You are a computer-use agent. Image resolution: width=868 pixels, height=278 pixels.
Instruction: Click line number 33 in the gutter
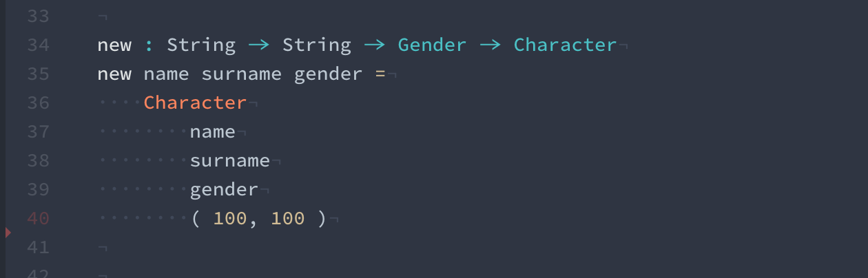(38, 17)
